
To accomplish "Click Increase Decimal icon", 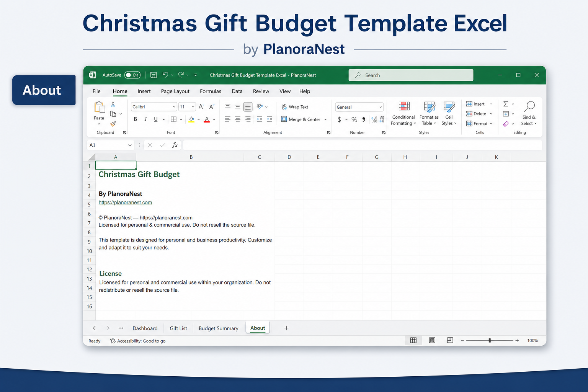I will (374, 119).
